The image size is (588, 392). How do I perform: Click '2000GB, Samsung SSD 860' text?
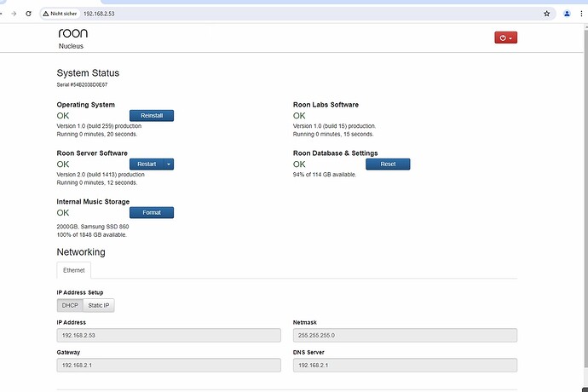pyautogui.click(x=93, y=227)
